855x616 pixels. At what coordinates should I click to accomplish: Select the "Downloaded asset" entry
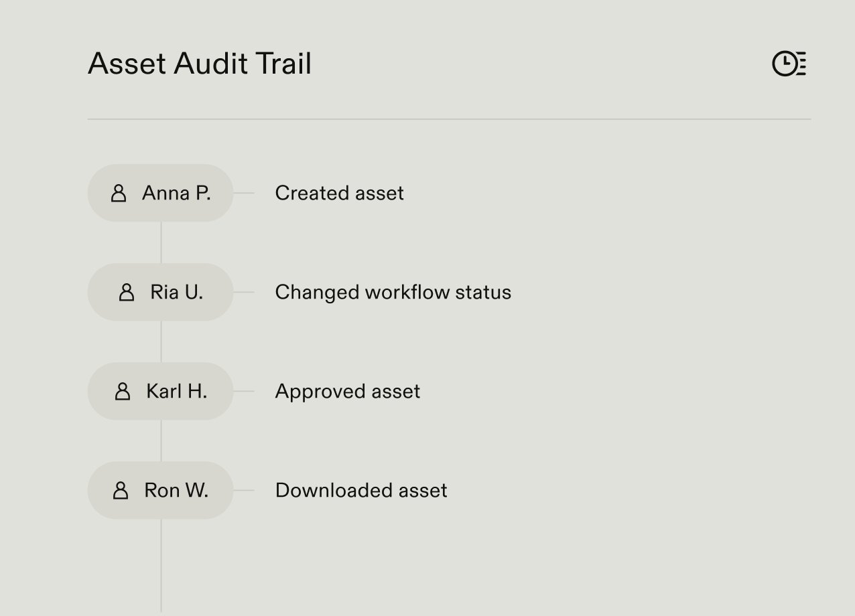click(360, 491)
